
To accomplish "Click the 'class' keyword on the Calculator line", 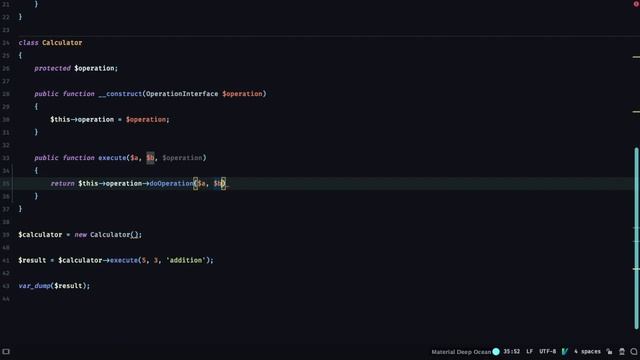I will coord(28,43).
